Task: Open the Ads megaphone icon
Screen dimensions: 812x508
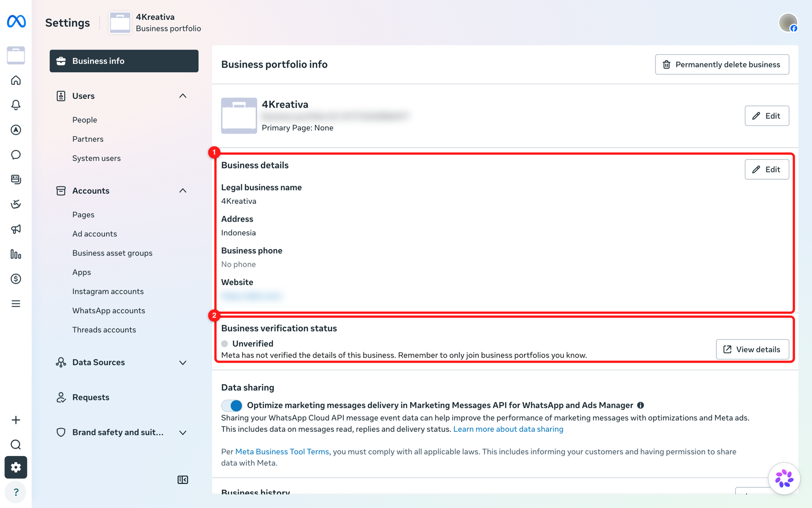Action: (16, 229)
